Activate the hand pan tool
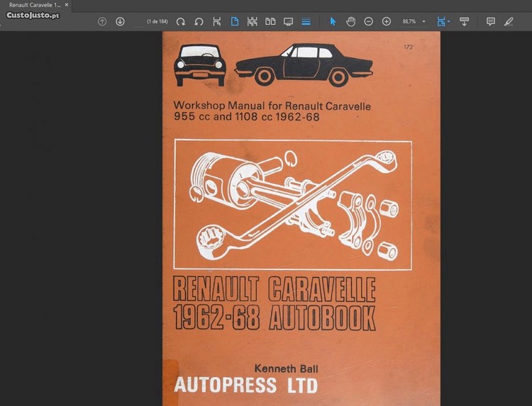 [350, 21]
